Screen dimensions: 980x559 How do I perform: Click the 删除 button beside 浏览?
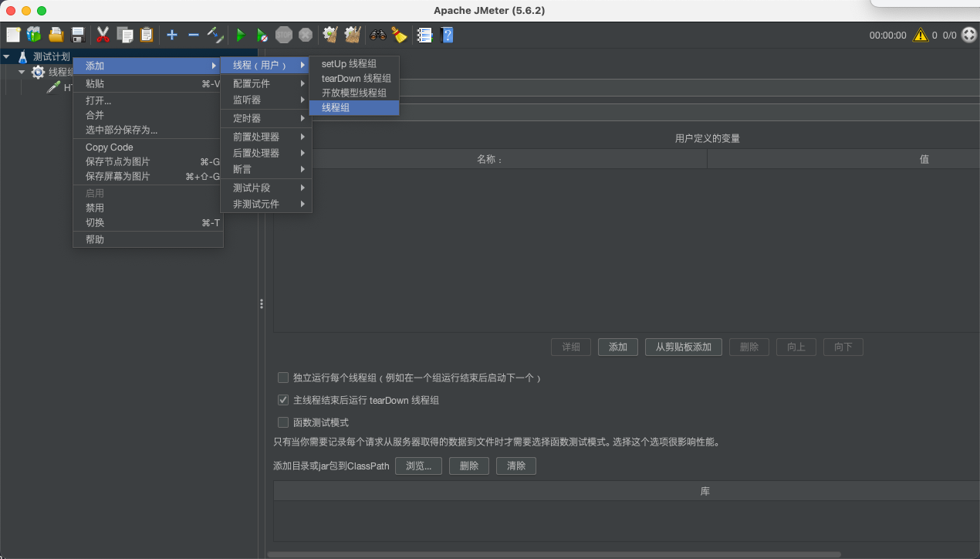pos(469,466)
